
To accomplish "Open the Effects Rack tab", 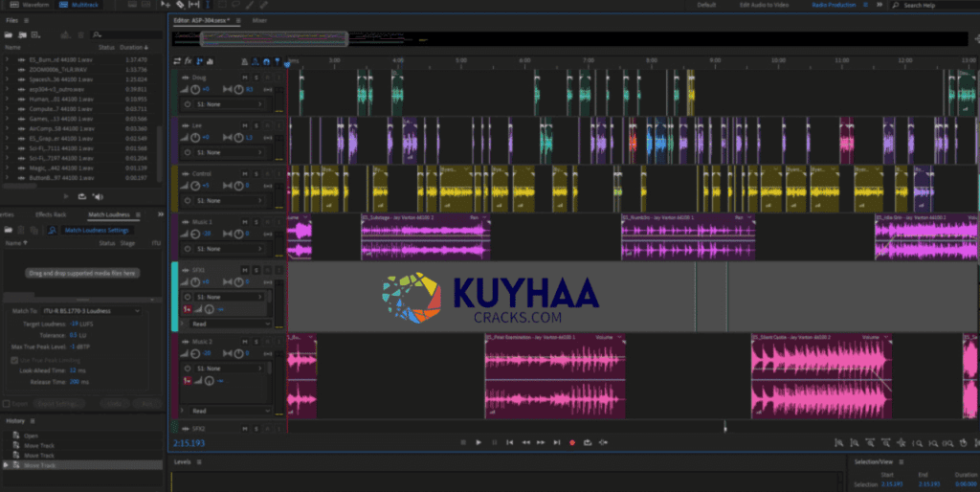I will tap(51, 214).
